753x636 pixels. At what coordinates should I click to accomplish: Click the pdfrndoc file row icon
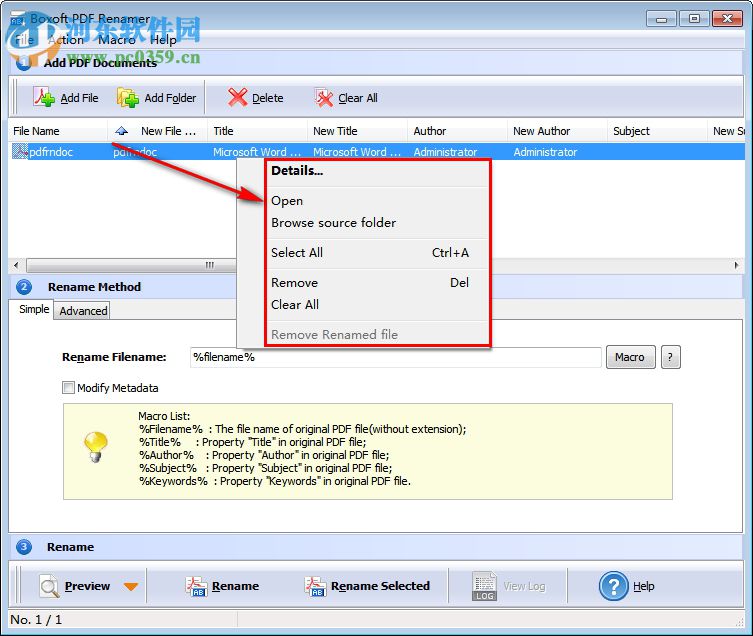[20, 152]
